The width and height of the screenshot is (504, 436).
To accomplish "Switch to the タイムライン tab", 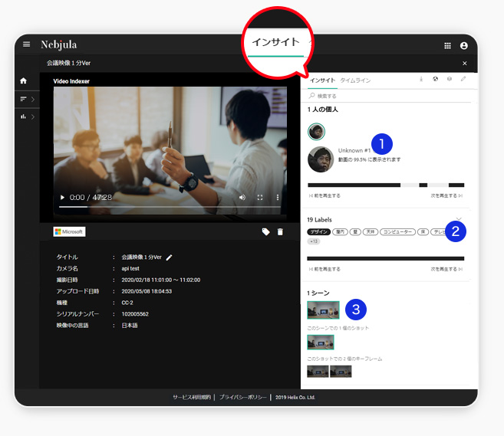I will (355, 80).
